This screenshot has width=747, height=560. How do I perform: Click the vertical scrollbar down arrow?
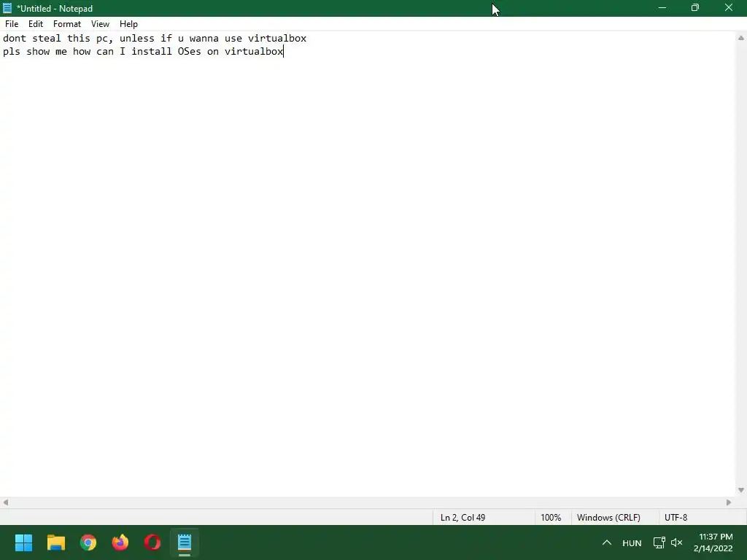tap(741, 490)
